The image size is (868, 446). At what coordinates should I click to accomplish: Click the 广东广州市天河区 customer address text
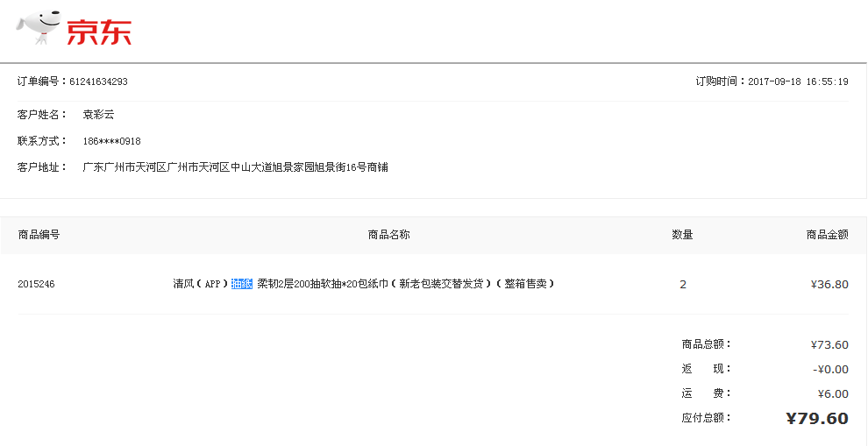pos(235,167)
